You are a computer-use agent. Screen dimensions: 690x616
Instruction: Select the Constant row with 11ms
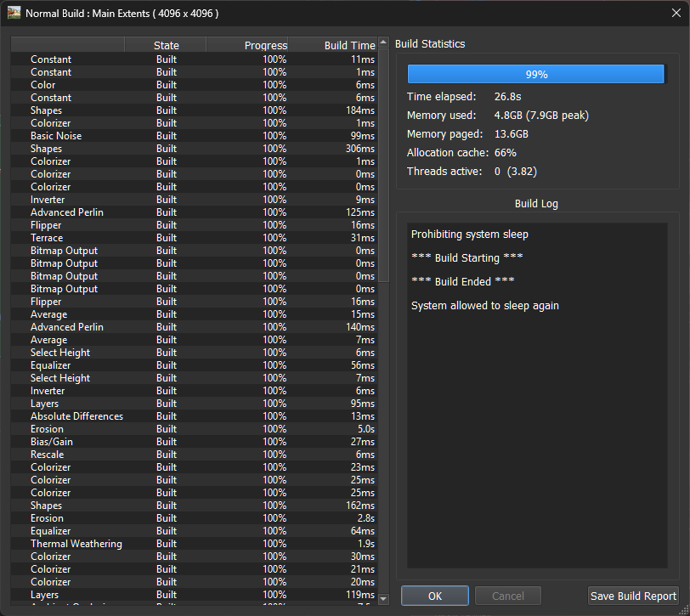click(194, 59)
